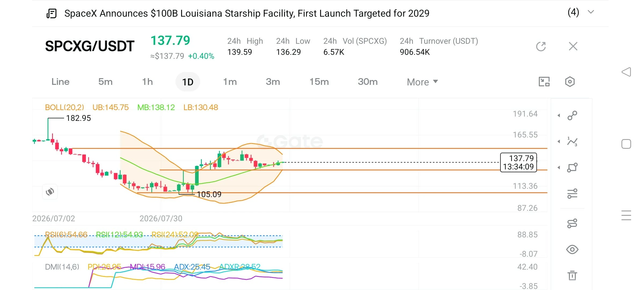
Task: Click the 2026/07/02 date axis label
Action: click(54, 219)
